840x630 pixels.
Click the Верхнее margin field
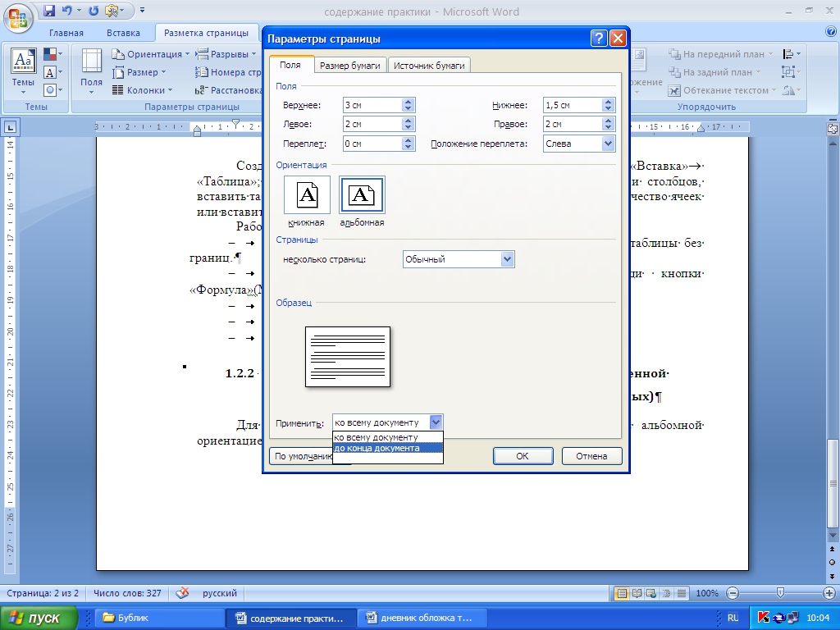coord(373,105)
